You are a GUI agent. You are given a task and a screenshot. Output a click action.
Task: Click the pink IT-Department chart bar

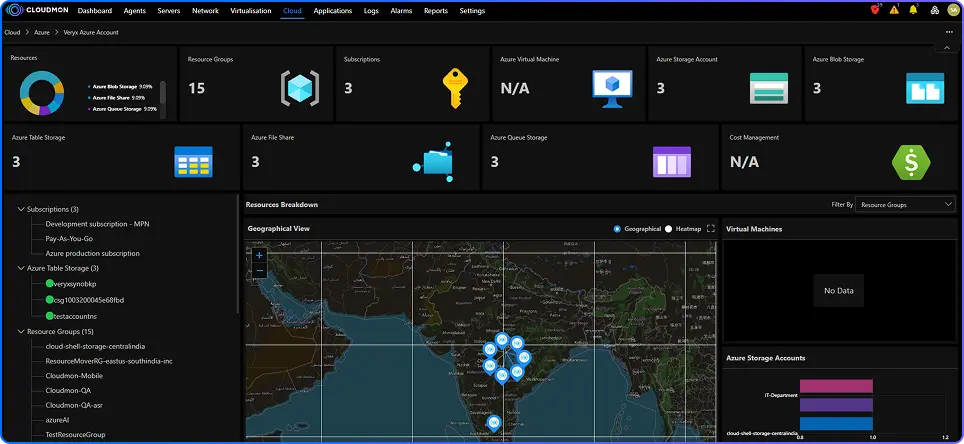click(x=836, y=386)
